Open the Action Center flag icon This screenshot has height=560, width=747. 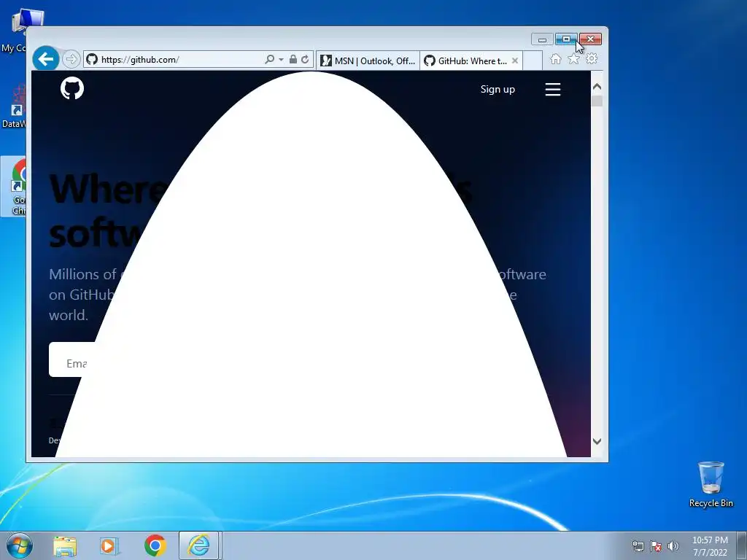click(656, 546)
